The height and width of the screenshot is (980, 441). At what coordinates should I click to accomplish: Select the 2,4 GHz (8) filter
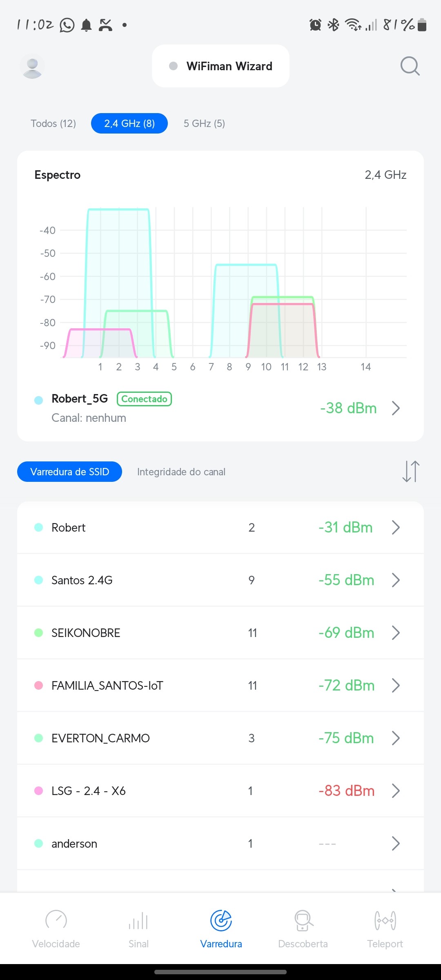129,123
